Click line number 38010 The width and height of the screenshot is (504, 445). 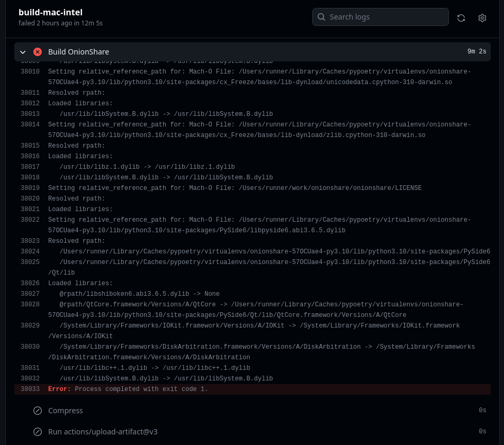click(x=30, y=71)
